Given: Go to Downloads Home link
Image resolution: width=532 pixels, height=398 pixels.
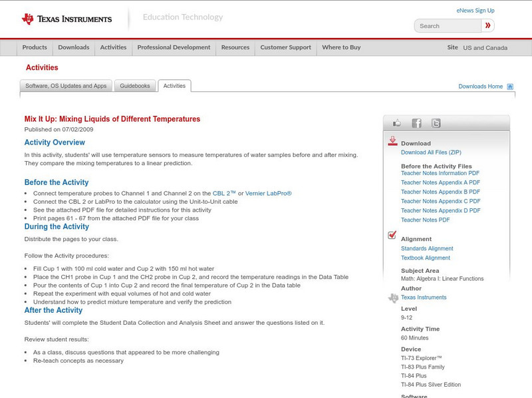Looking at the screenshot, I should [480, 87].
